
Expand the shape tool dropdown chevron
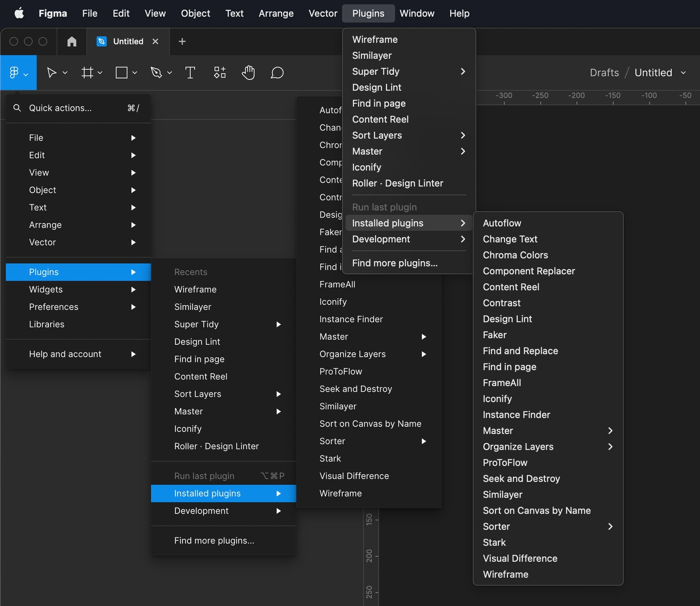click(x=135, y=73)
